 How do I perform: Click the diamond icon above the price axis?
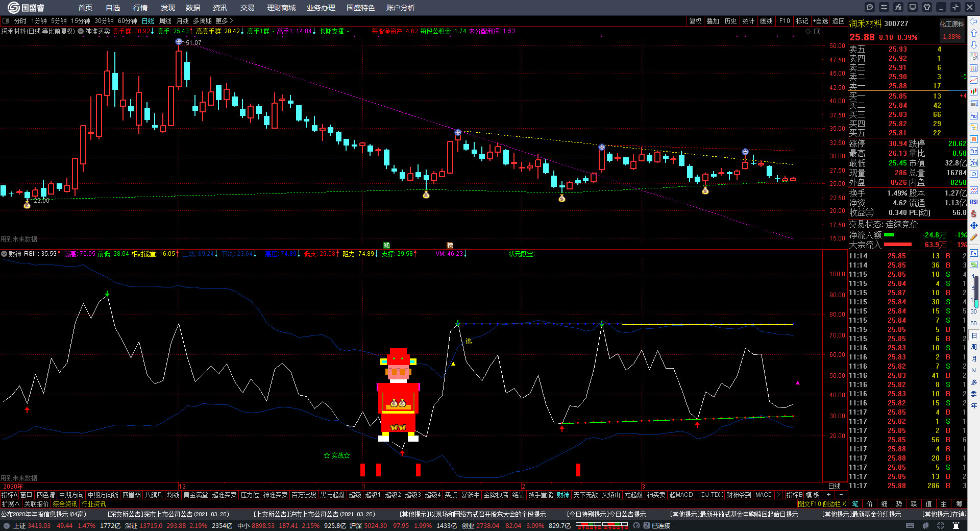tap(807, 32)
